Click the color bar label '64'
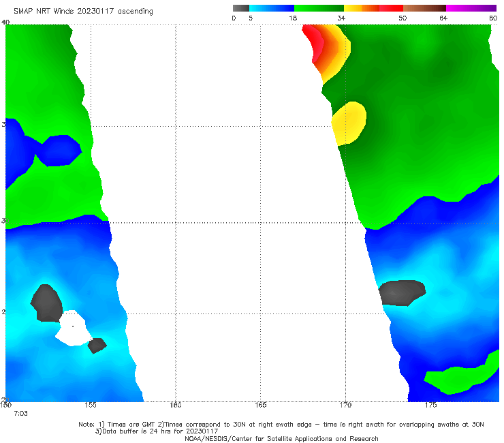Screen dimensions: 504x443 pyautogui.click(x=443, y=18)
